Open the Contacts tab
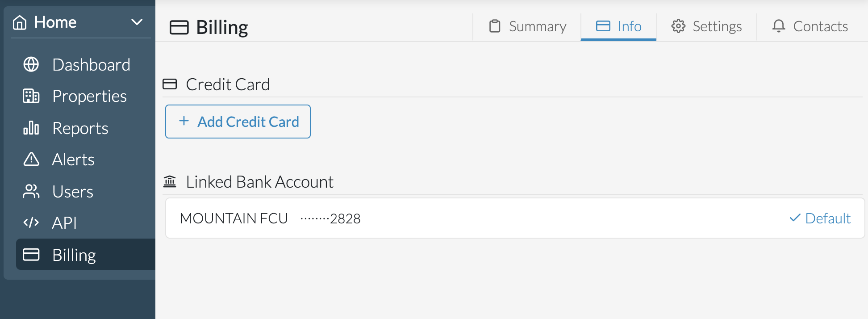The height and width of the screenshot is (319, 868). (x=810, y=26)
